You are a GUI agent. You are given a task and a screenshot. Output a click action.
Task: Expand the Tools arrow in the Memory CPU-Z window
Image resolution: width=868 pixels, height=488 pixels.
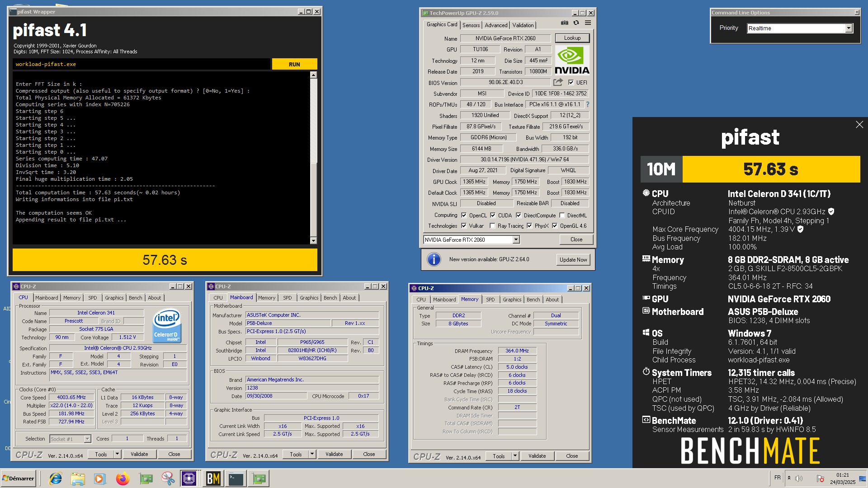coord(515,456)
